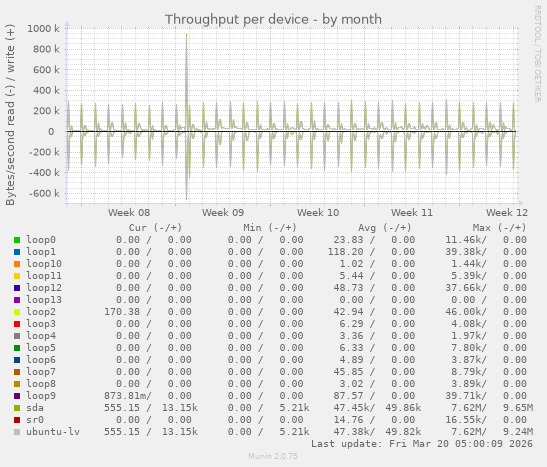Click the y-axis title 'Bytes/second read (-) / write (+)'

tap(10, 115)
